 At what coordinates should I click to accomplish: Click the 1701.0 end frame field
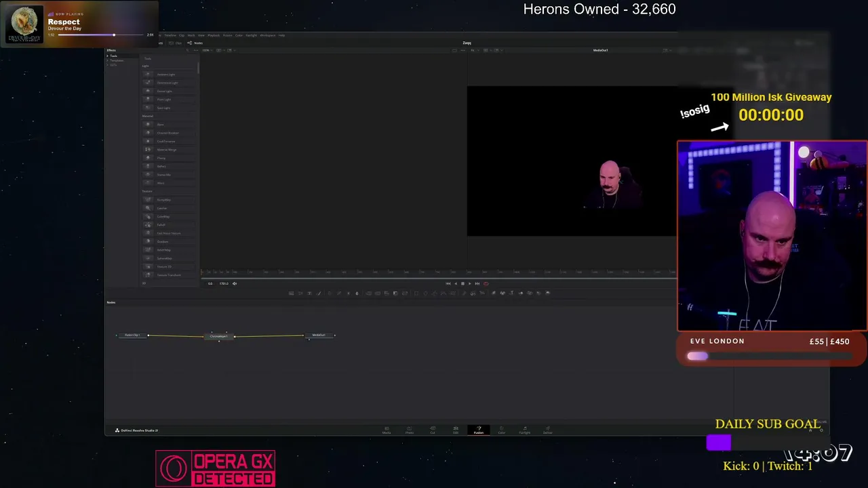[224, 283]
